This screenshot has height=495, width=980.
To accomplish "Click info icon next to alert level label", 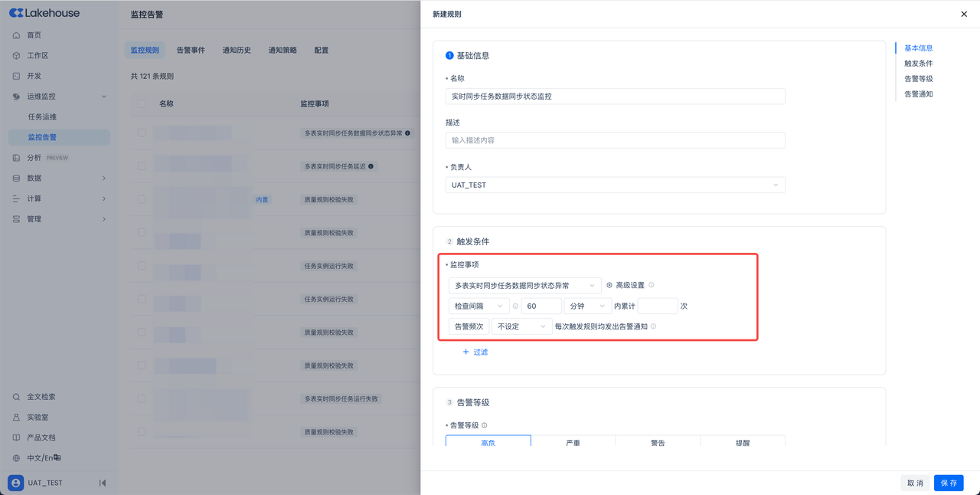I will click(485, 425).
